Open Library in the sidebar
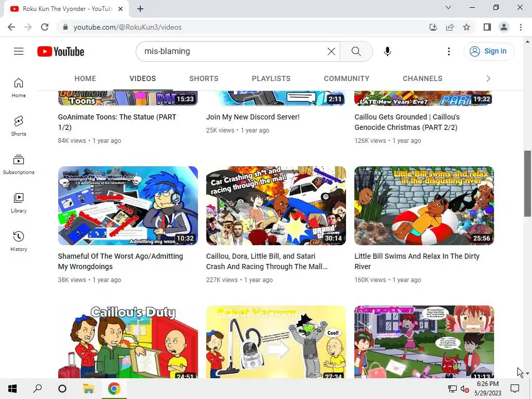 pyautogui.click(x=19, y=203)
